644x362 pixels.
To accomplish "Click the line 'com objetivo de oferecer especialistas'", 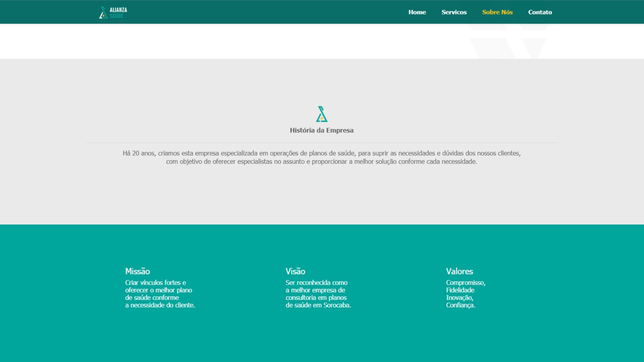I will (322, 162).
